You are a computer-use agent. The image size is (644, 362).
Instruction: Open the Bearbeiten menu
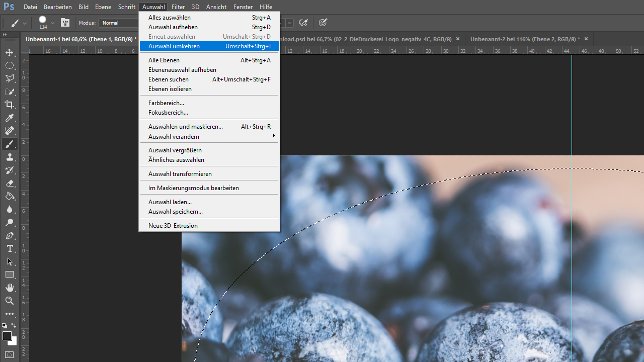[x=58, y=7]
